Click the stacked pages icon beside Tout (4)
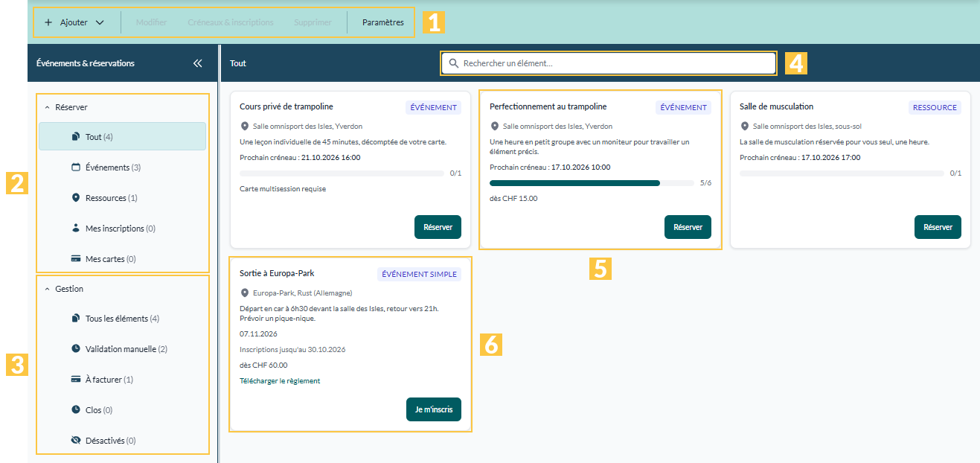 tap(75, 137)
